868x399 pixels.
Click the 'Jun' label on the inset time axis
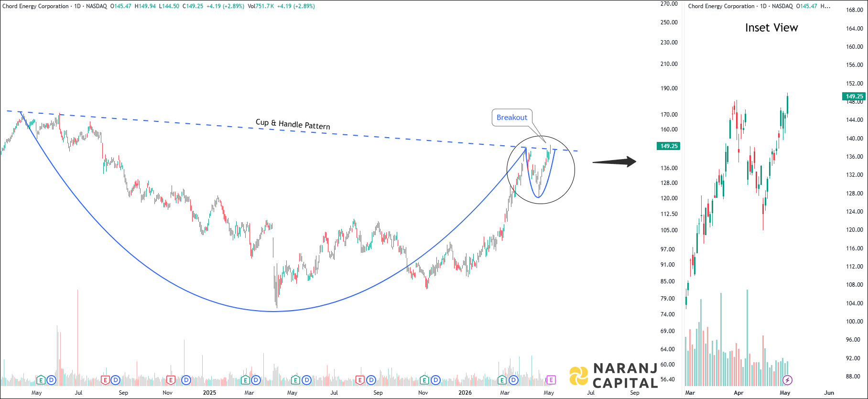coord(829,393)
